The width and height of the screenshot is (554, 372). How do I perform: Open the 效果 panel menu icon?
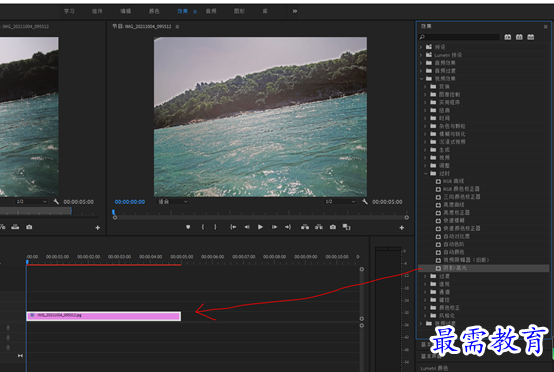[x=546, y=26]
